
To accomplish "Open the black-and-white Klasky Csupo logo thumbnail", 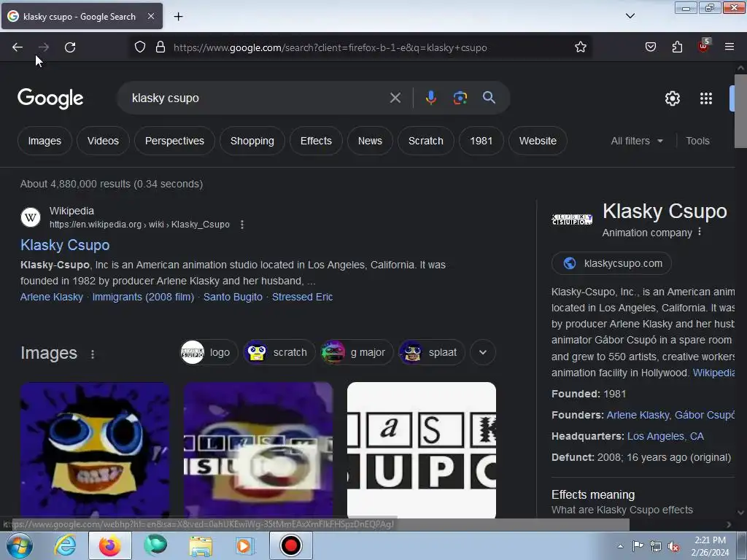I will point(422,449).
